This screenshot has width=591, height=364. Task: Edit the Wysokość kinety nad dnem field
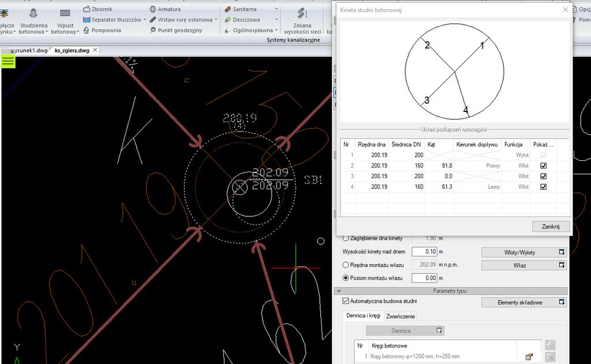(x=424, y=252)
